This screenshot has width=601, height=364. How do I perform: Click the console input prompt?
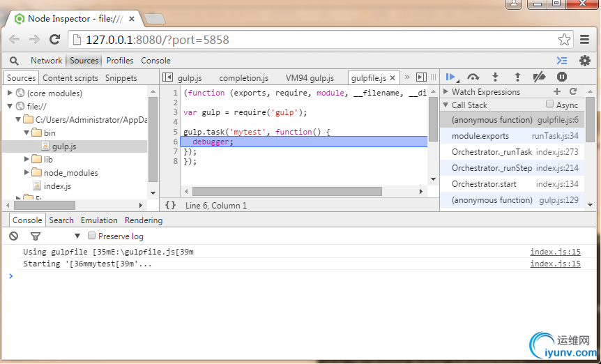tap(303, 276)
